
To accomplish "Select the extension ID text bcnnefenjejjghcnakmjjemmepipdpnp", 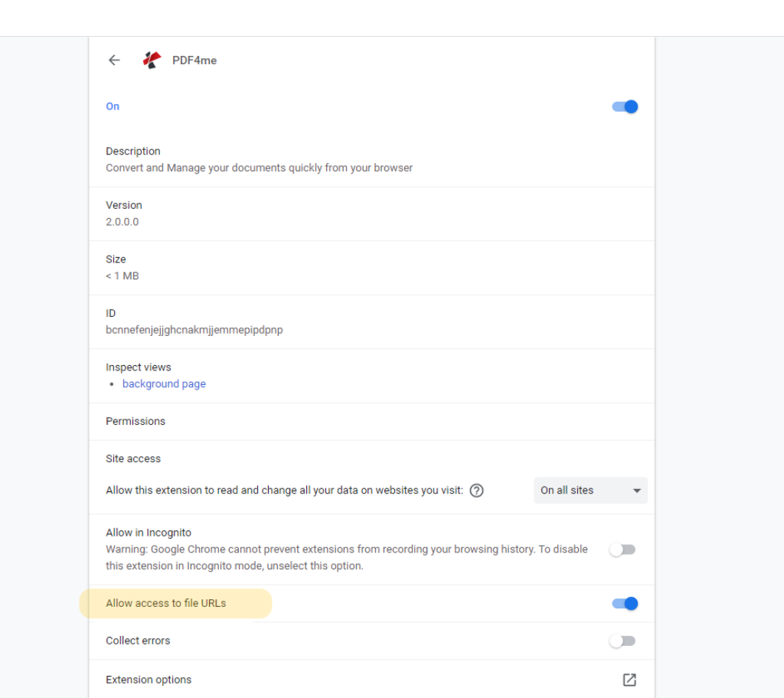I will [194, 330].
